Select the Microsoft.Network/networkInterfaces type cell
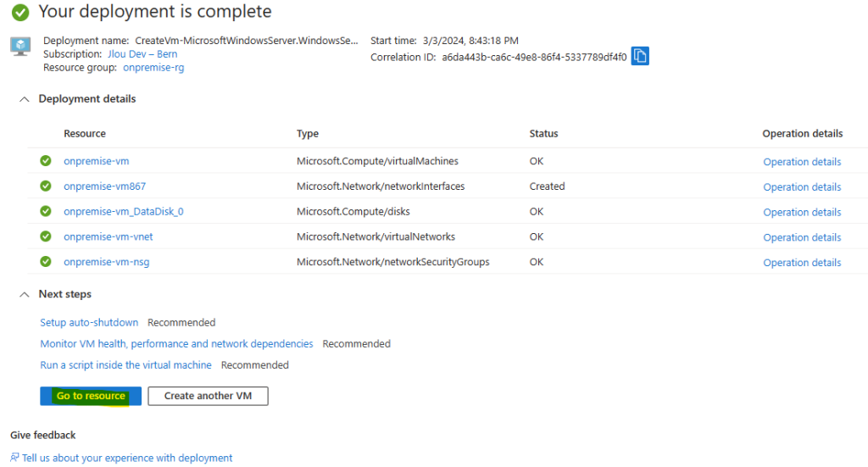 coord(381,186)
